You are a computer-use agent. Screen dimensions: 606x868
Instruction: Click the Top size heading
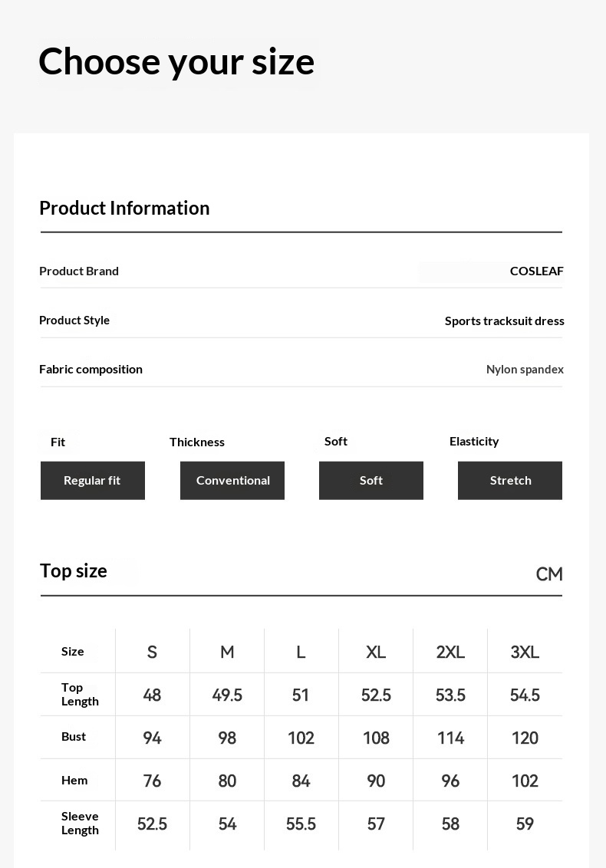pyautogui.click(x=74, y=570)
